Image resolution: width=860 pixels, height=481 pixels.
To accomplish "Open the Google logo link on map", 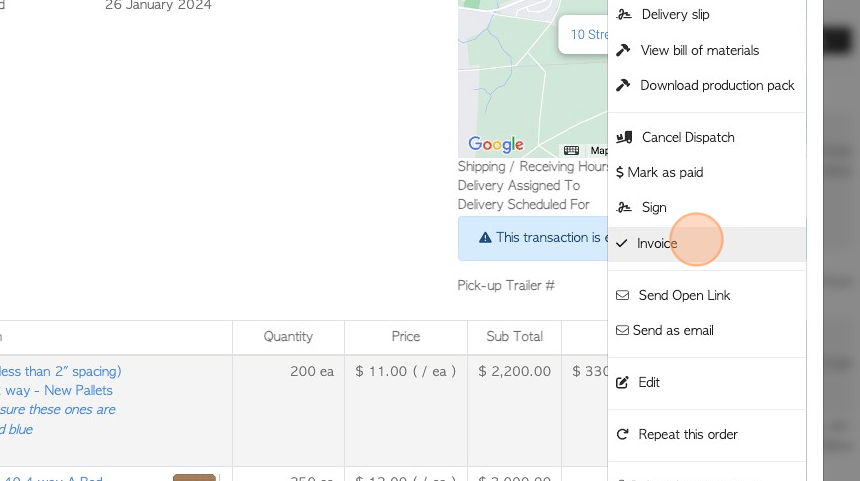I will [496, 144].
